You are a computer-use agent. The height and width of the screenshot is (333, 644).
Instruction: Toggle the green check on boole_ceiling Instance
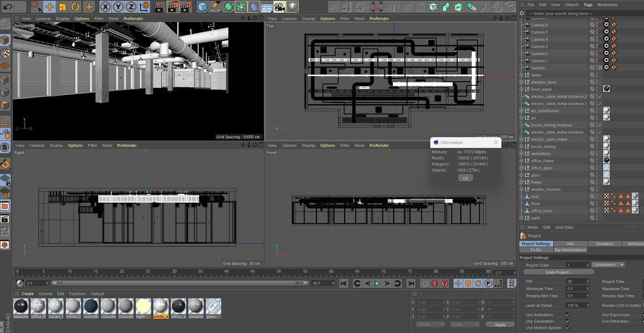click(x=600, y=125)
